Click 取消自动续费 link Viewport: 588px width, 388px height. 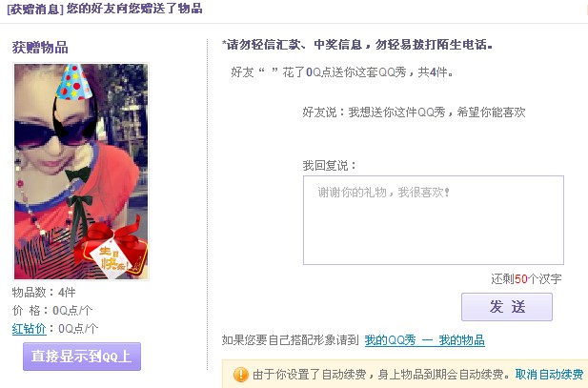[x=549, y=374]
